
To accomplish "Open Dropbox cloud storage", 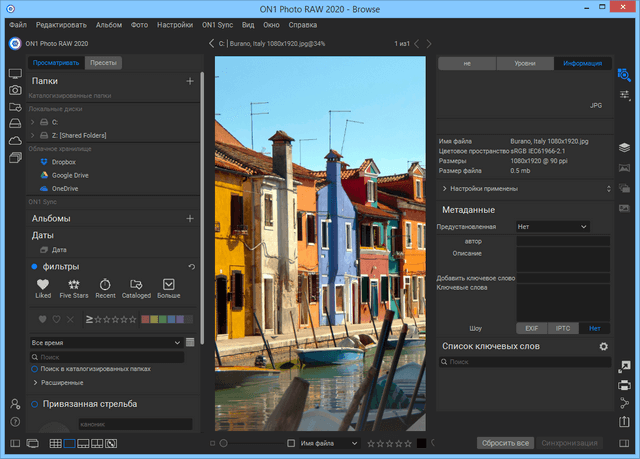I will (63, 161).
